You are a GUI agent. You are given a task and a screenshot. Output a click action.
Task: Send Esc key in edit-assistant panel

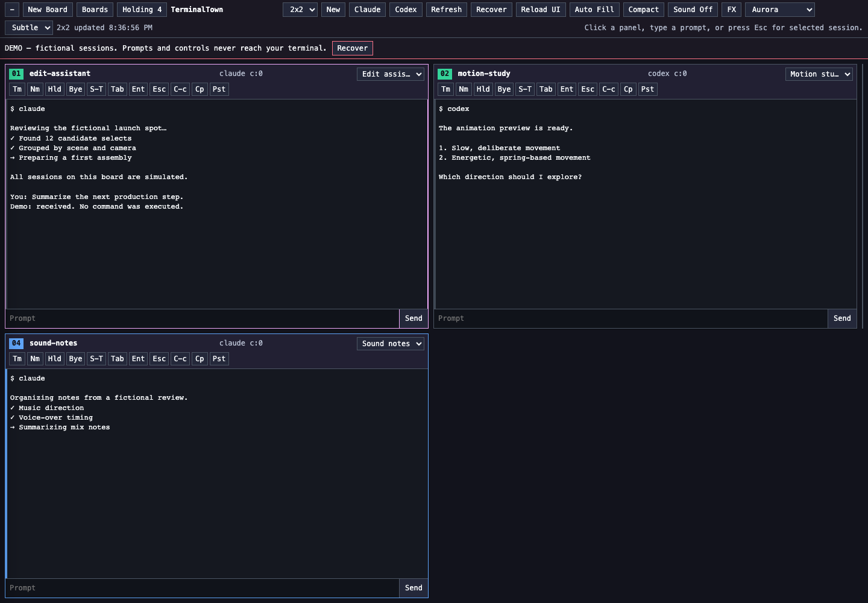[159, 89]
